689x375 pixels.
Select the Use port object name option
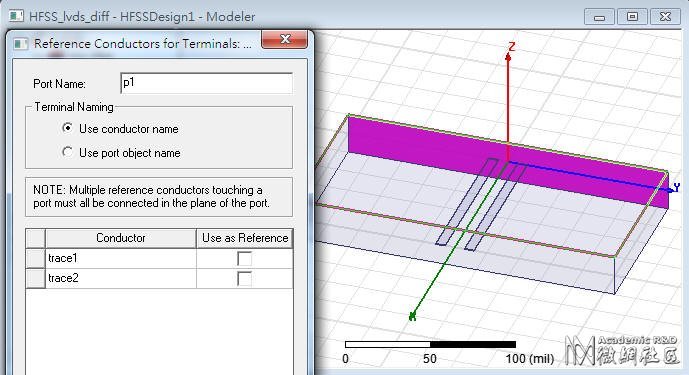[67, 152]
